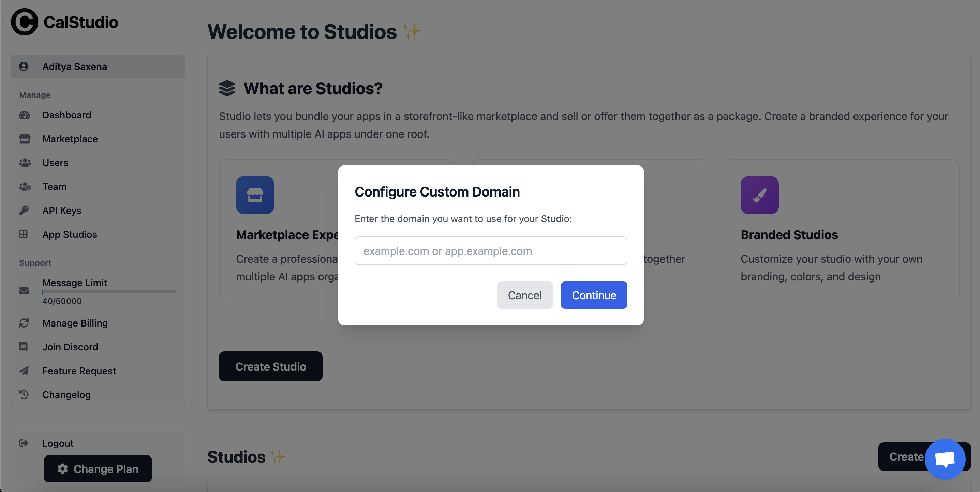Select the Dashboard icon in sidebar
980x492 pixels.
(x=24, y=115)
